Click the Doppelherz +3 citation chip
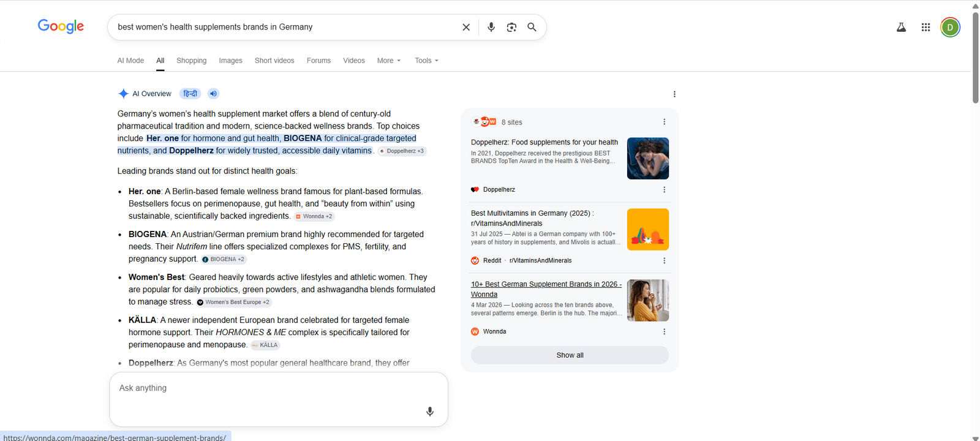 (402, 151)
